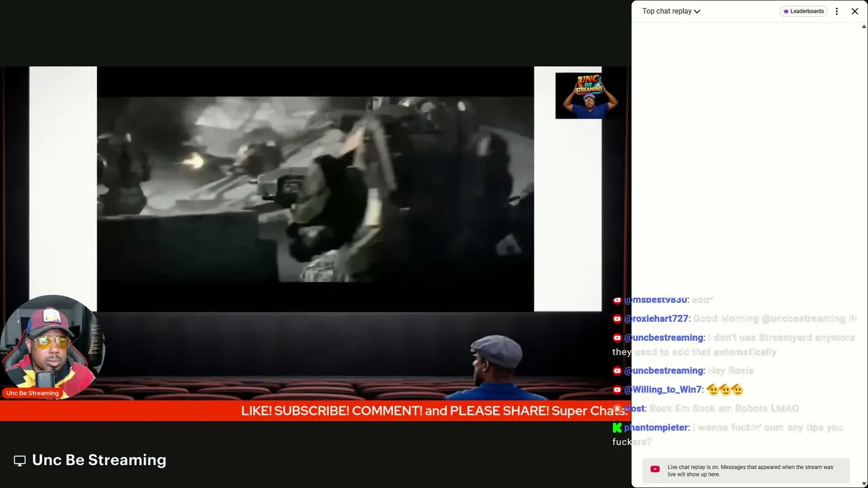Open the chat three-dot options menu
The height and width of the screenshot is (488, 868).
(837, 11)
